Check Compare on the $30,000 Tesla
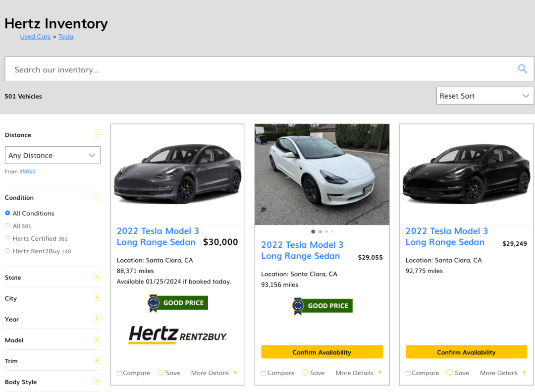The width and height of the screenshot is (535, 392). click(119, 373)
